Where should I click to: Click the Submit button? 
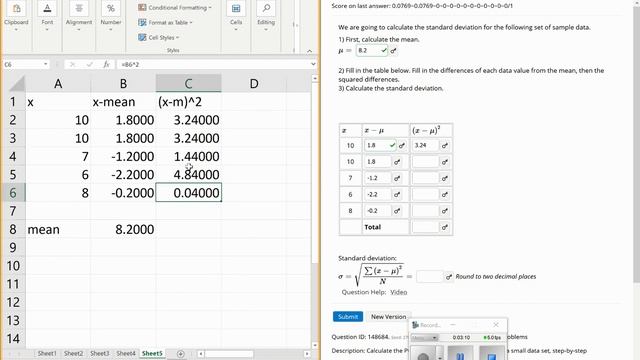click(x=348, y=317)
